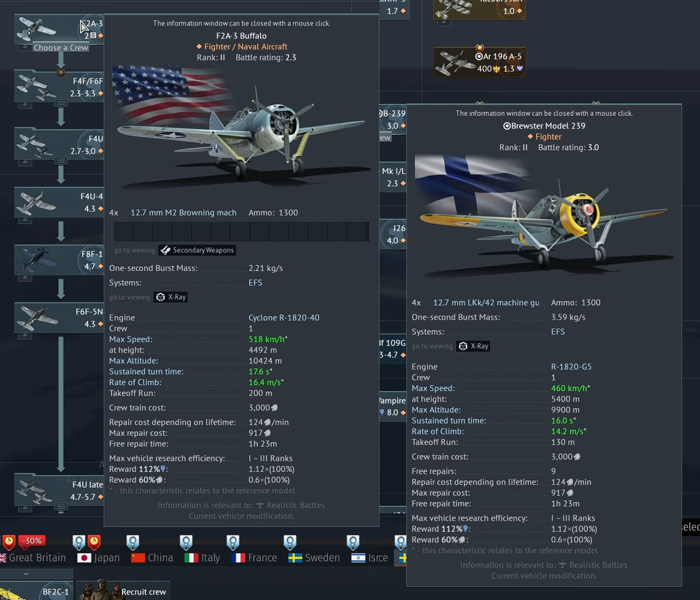
Task: Select the F8F-1 aircraft card
Action: [x=59, y=260]
